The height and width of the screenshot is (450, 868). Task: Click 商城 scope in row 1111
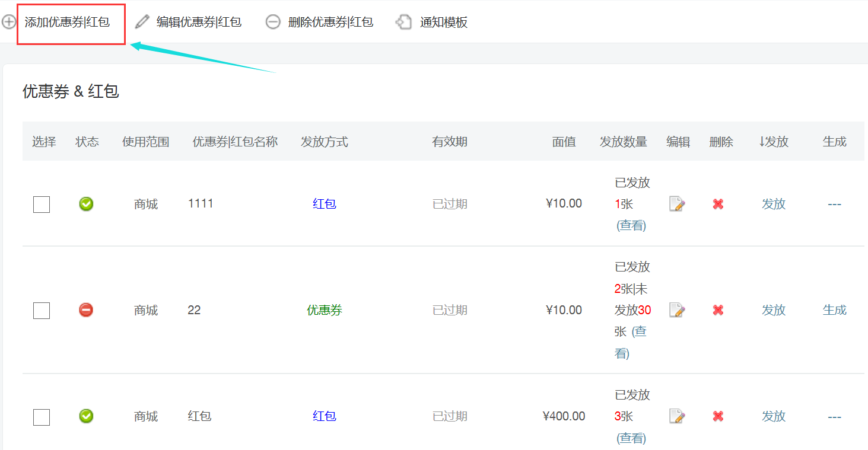[x=146, y=204]
